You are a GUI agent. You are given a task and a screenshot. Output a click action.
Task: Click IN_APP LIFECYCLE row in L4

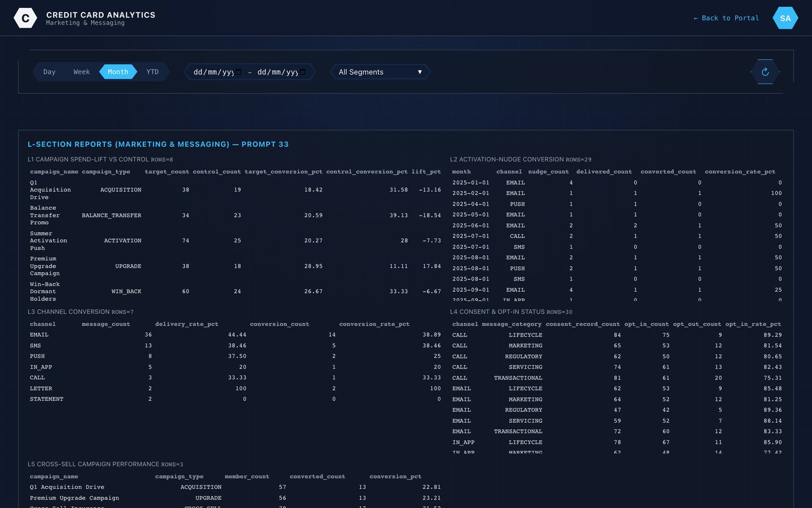617,443
